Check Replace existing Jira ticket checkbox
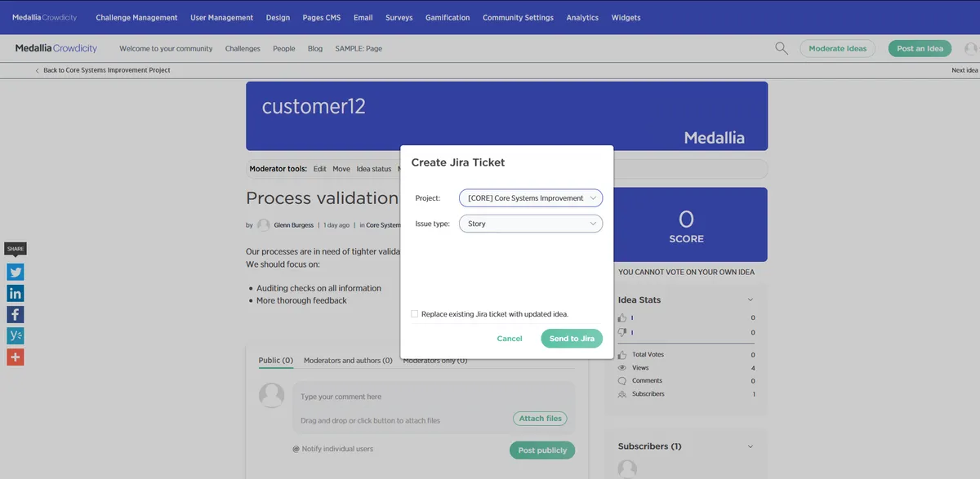Image resolution: width=980 pixels, height=479 pixels. tap(415, 313)
